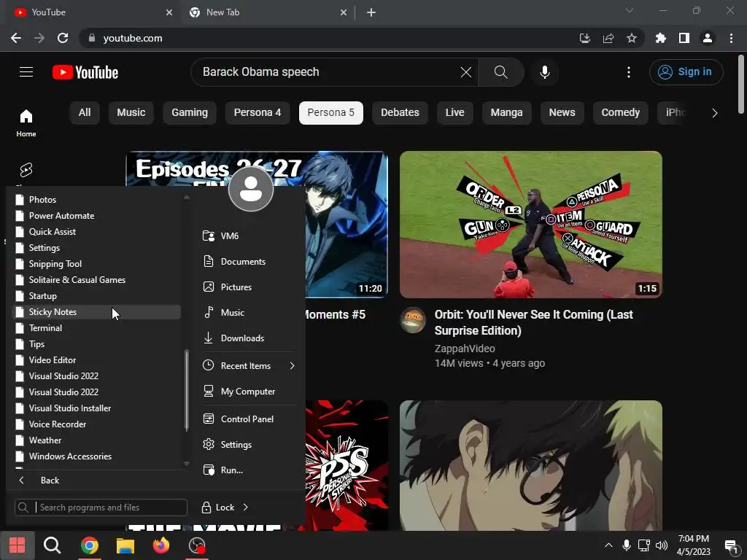Open Chrome three-dot customize menu
This screenshot has height=560, width=747.
tap(731, 38)
